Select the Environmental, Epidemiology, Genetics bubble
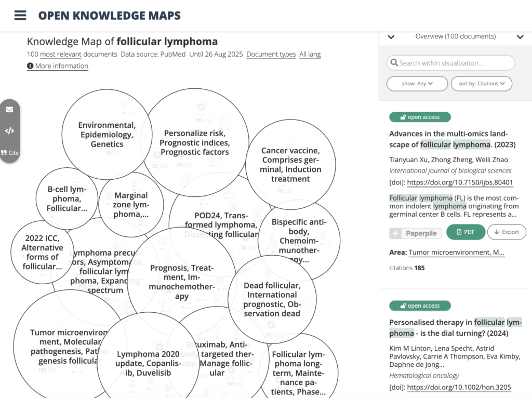 coord(107,135)
